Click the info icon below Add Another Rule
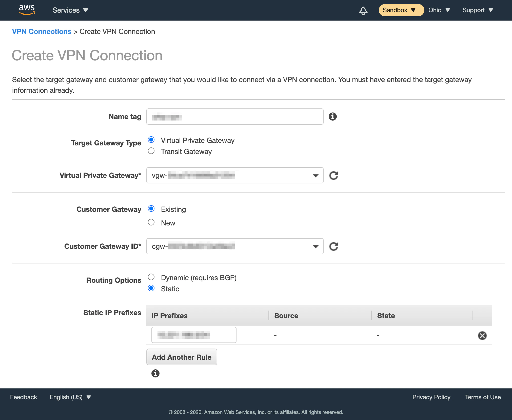Screen dimensions: 512x420 (x=155, y=373)
